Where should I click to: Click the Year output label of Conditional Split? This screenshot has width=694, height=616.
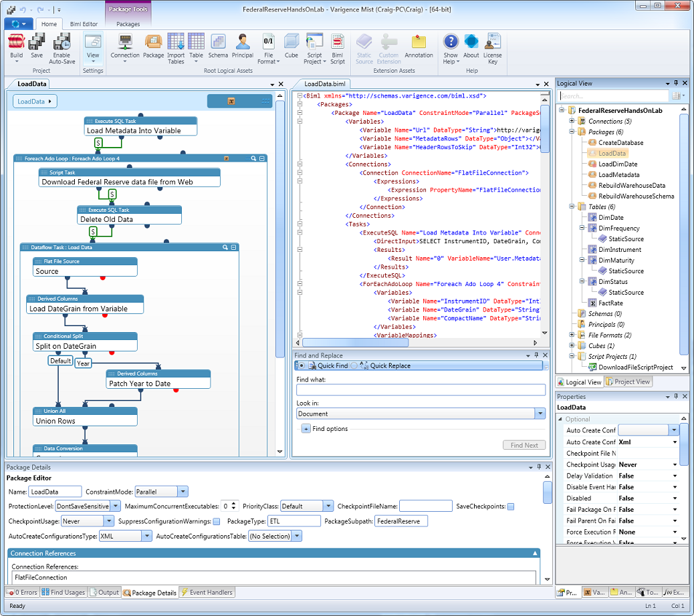coord(83,363)
